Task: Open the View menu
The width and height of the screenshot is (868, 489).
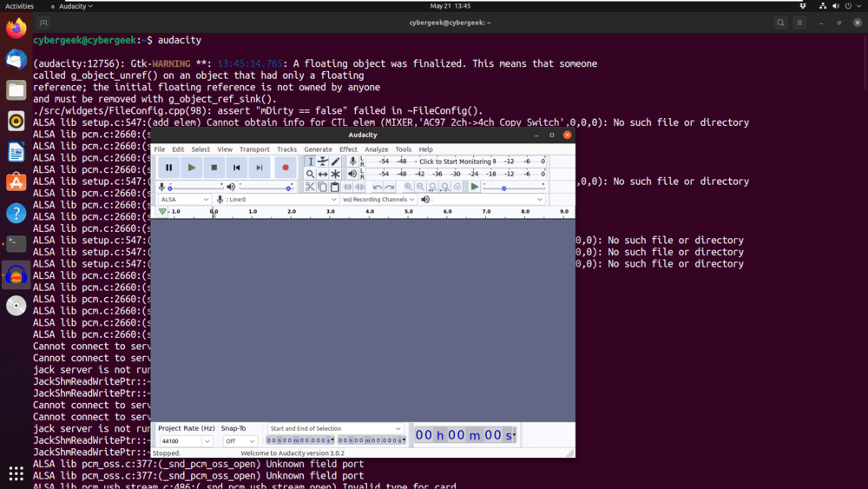Action: [225, 149]
